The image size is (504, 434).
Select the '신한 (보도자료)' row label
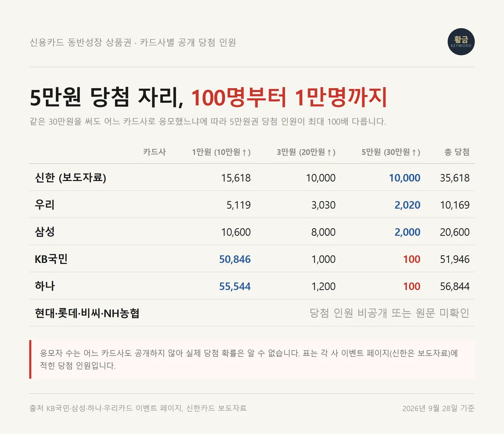point(71,178)
